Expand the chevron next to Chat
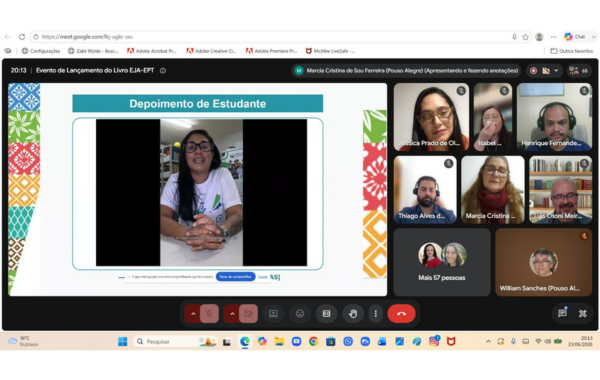 pos(593,37)
